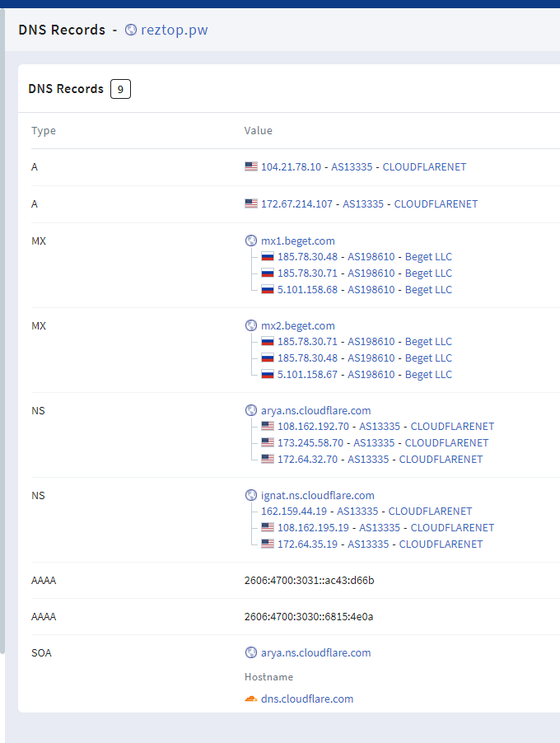
Task: Open IP 172.64.32.70 link
Action: [307, 459]
